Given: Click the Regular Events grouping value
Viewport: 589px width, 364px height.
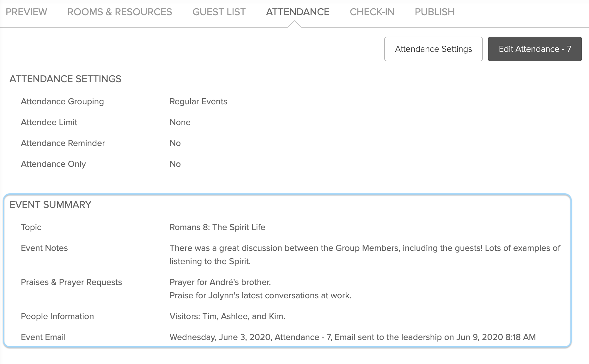Looking at the screenshot, I should tap(198, 101).
